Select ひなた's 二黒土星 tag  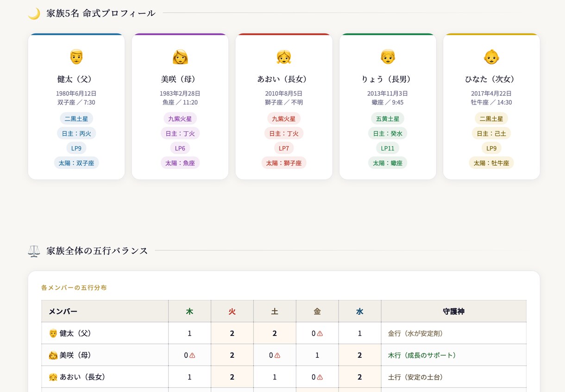pyautogui.click(x=491, y=118)
